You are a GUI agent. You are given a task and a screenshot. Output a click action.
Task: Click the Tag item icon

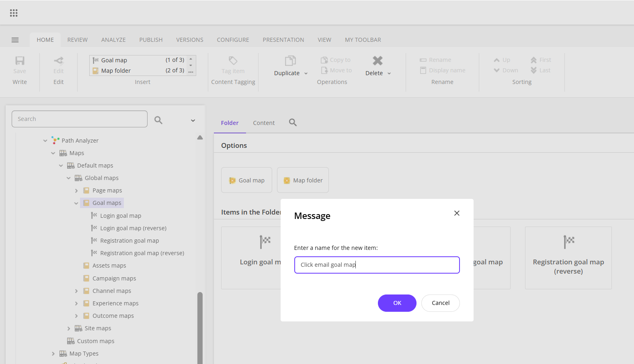point(233,60)
